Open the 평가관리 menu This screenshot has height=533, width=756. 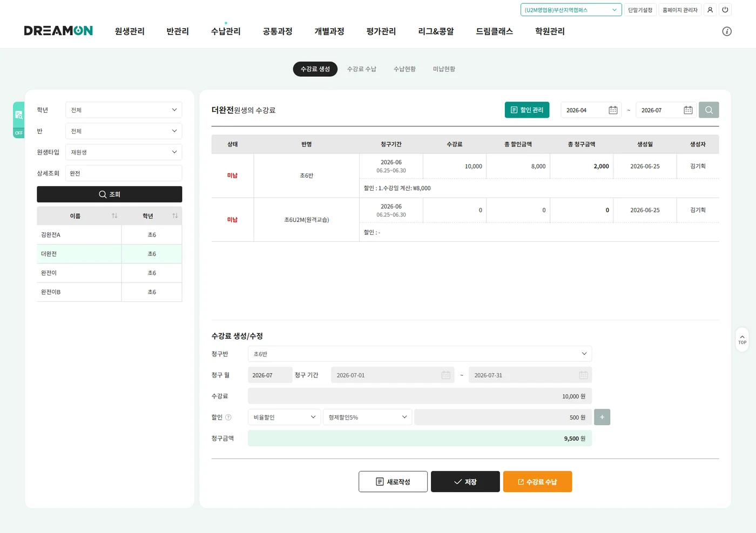[x=381, y=31]
